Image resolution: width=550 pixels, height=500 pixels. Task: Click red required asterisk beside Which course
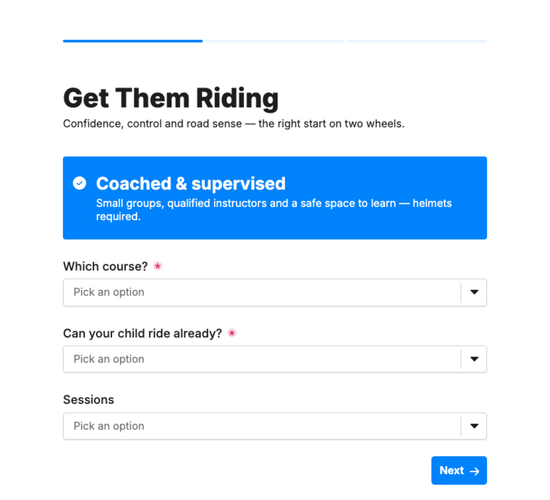coord(158,266)
